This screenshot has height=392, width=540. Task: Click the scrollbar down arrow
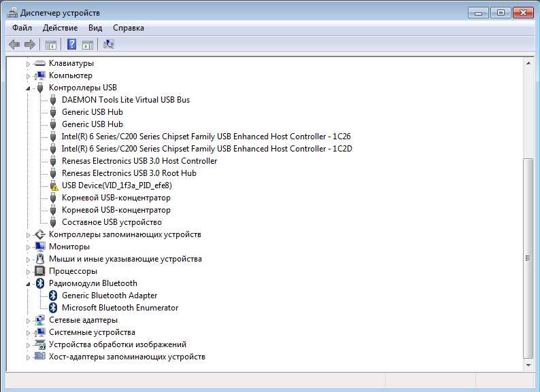(528, 365)
